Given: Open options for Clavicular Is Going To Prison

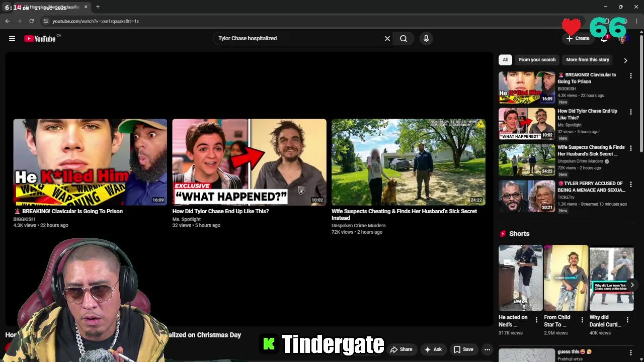Looking at the screenshot, I should pos(630,76).
